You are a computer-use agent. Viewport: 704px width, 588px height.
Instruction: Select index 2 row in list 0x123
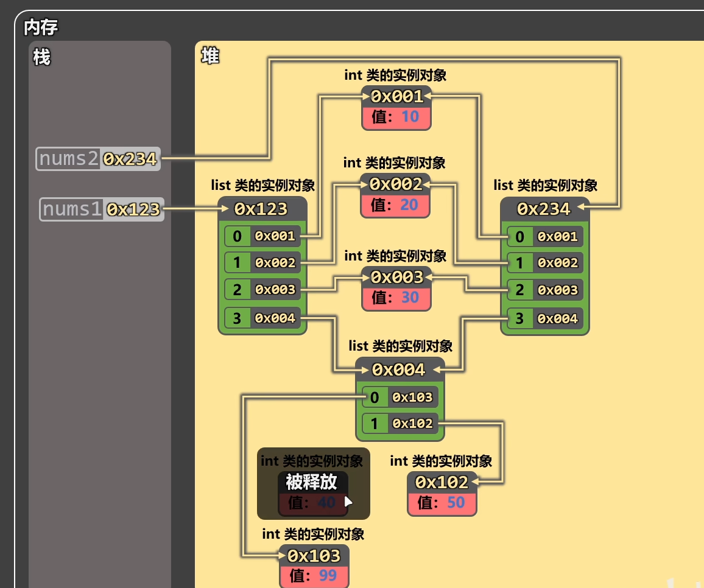(262, 290)
